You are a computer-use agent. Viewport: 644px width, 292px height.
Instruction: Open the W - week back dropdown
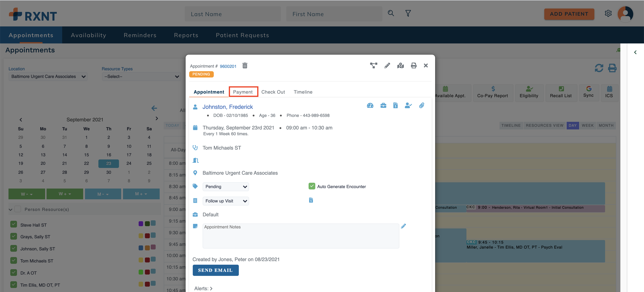(27, 194)
